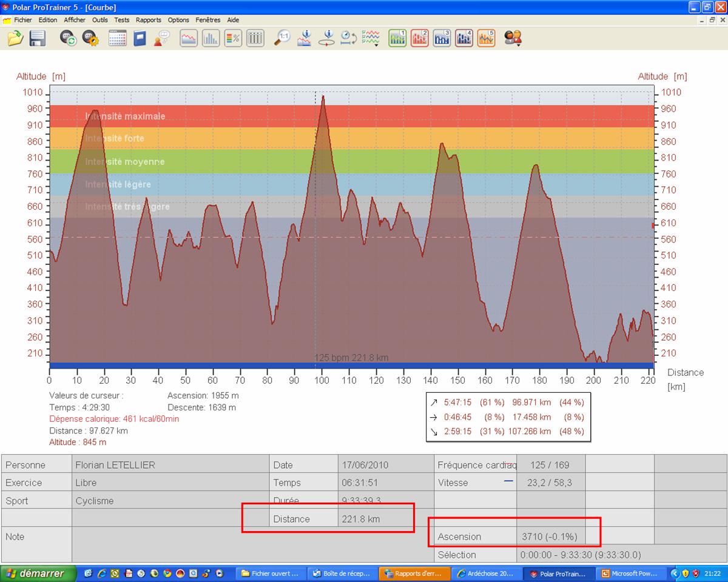Open the Fenêtres menu
Viewport: 728px width, 582px height.
pos(208,20)
